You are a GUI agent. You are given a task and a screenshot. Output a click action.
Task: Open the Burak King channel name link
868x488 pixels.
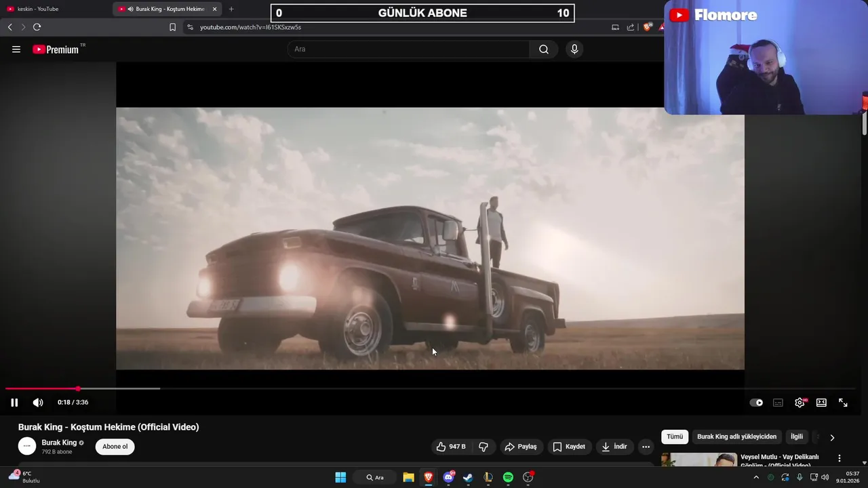(59, 443)
